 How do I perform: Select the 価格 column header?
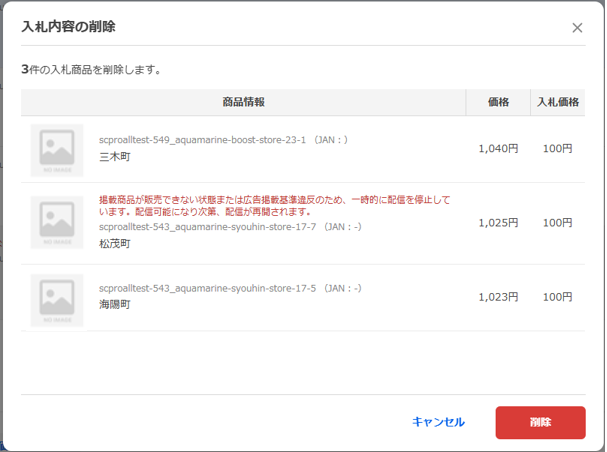(498, 102)
